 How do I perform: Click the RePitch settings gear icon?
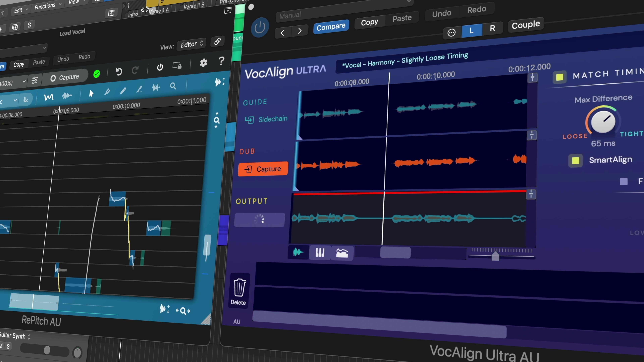(x=203, y=63)
